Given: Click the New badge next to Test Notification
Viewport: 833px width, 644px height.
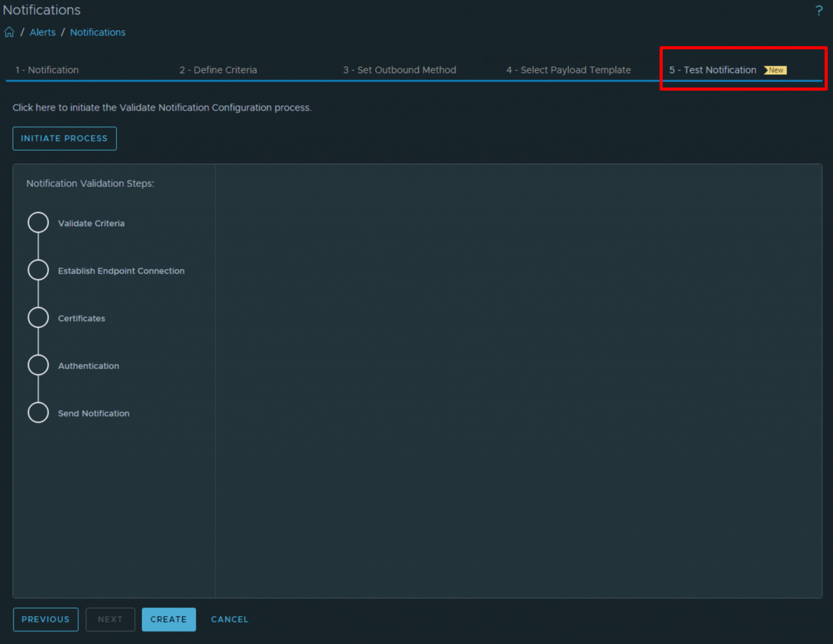Looking at the screenshot, I should 776,70.
